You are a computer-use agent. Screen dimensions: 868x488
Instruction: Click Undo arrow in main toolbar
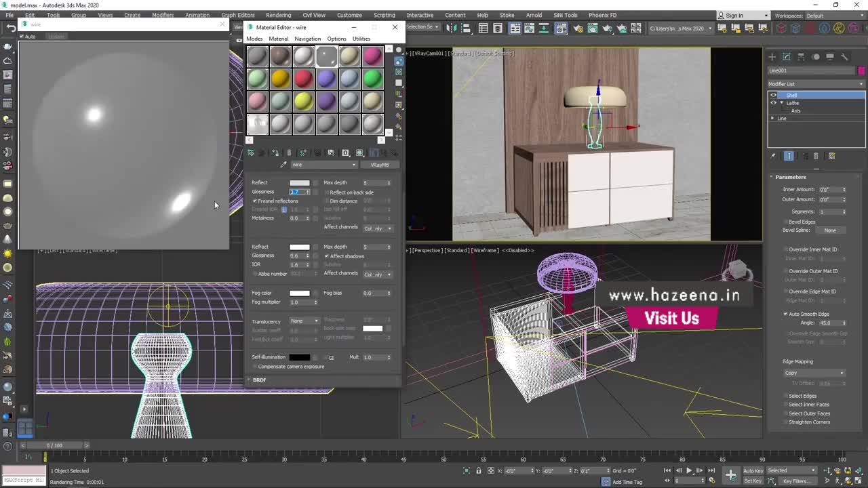11,28
